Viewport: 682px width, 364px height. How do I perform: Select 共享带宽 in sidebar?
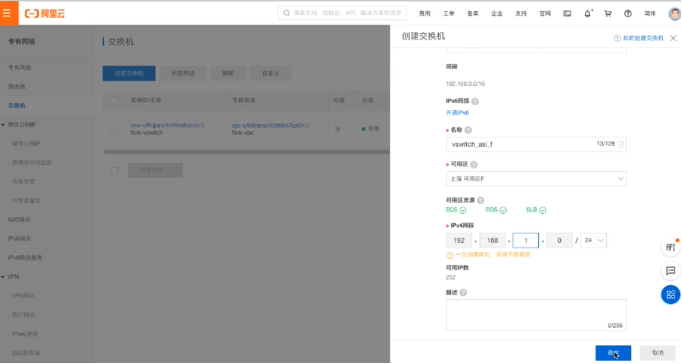point(23,182)
